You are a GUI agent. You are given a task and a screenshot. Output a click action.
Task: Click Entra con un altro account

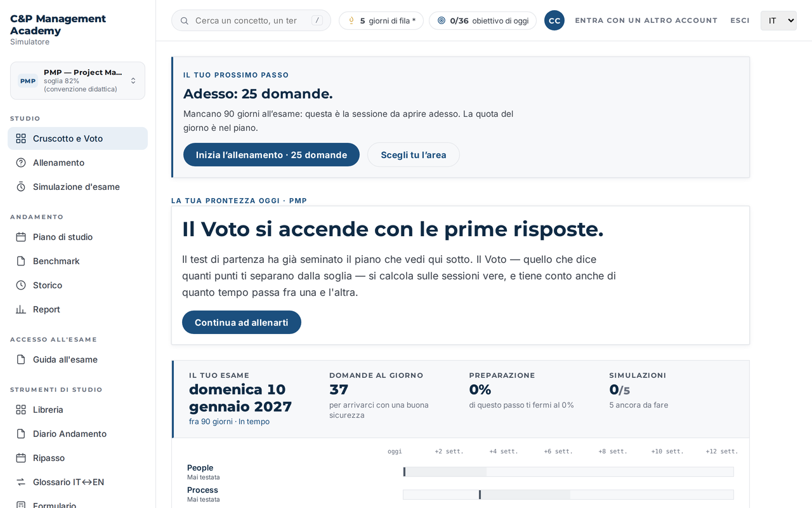click(x=646, y=20)
